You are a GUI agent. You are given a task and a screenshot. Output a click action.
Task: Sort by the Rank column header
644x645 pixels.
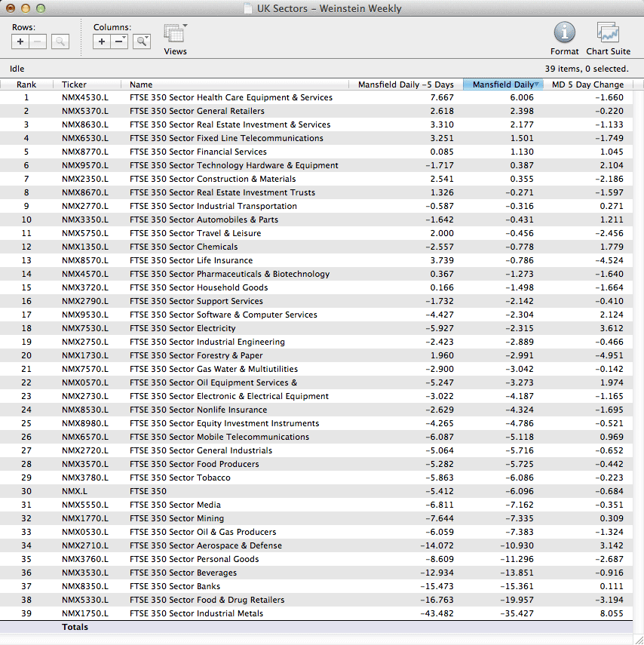point(26,84)
